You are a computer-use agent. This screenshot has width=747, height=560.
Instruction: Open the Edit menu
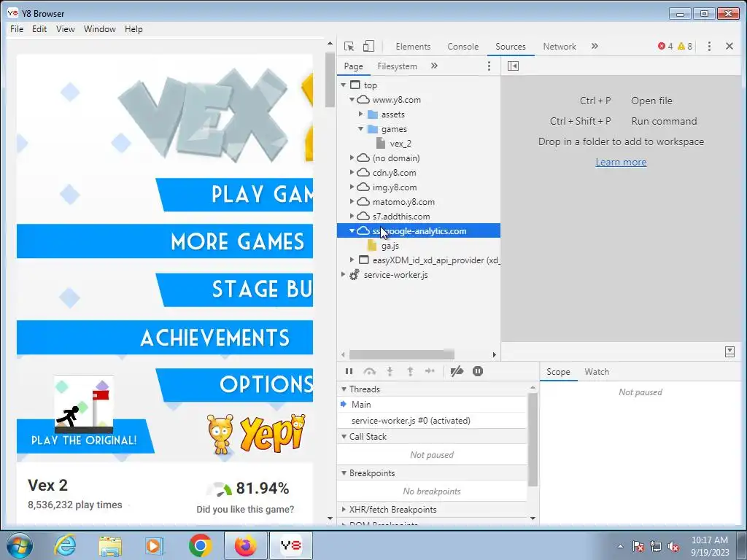[x=39, y=29]
